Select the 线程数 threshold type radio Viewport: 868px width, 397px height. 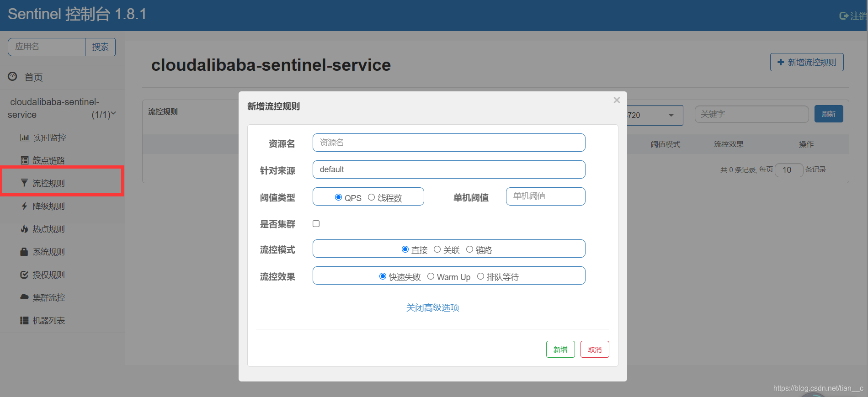tap(371, 197)
